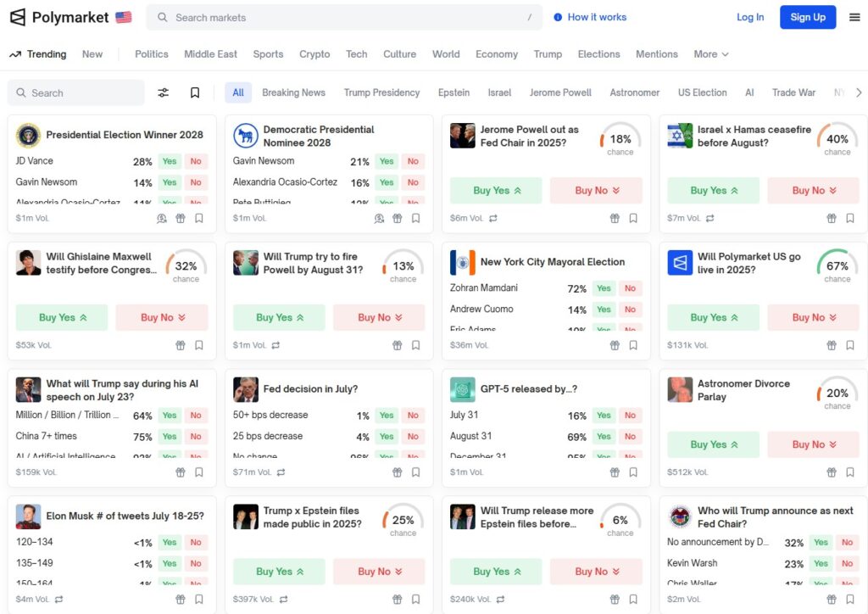Select No for Gavin Newsom presidential winner row

pos(196,182)
